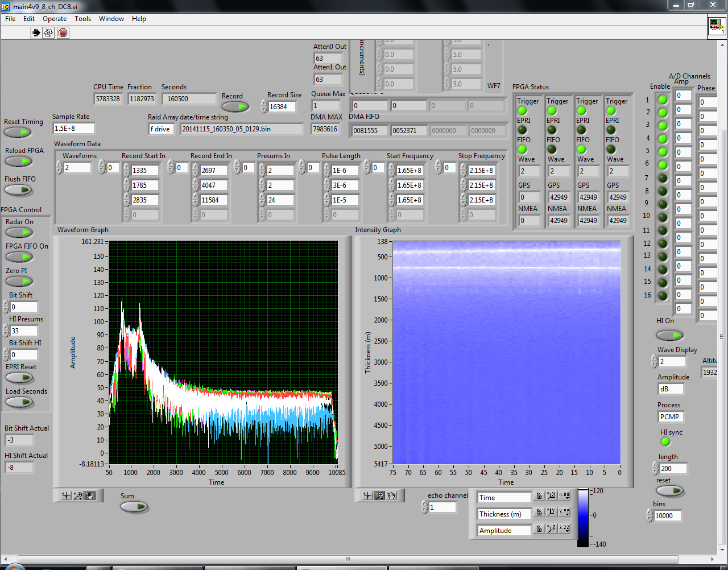Select the Waveform Graph zoom tool
The width and height of the screenshot is (728, 570).
click(x=78, y=495)
